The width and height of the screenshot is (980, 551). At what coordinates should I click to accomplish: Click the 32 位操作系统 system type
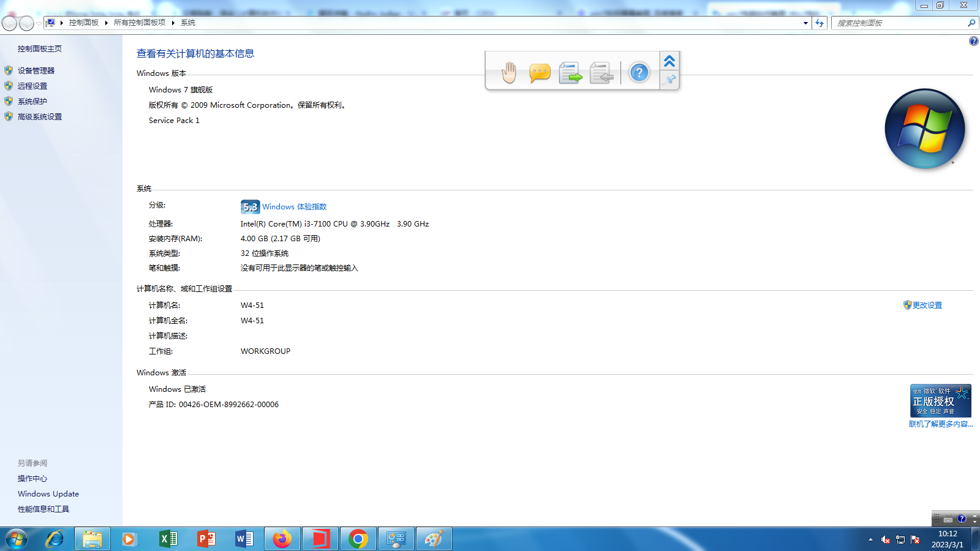[265, 253]
